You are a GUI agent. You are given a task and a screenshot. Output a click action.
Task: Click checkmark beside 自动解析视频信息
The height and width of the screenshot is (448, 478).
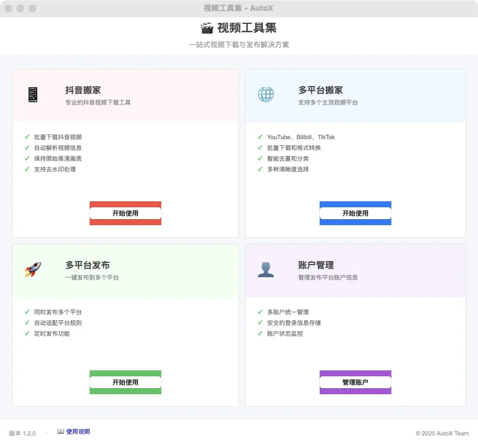[x=27, y=148]
